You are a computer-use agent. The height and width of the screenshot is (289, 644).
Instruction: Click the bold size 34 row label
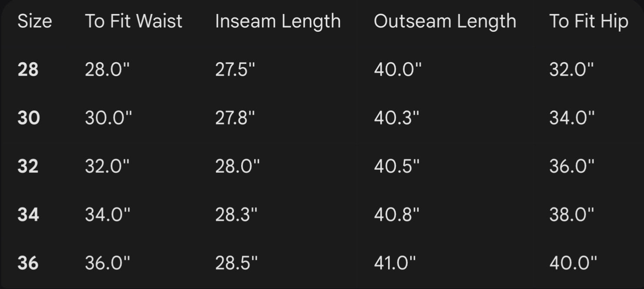pos(28,215)
